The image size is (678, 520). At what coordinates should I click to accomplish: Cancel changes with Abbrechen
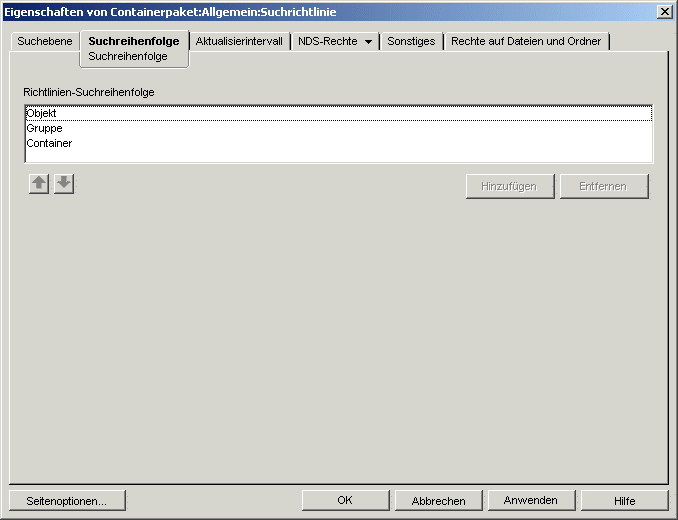pos(439,501)
